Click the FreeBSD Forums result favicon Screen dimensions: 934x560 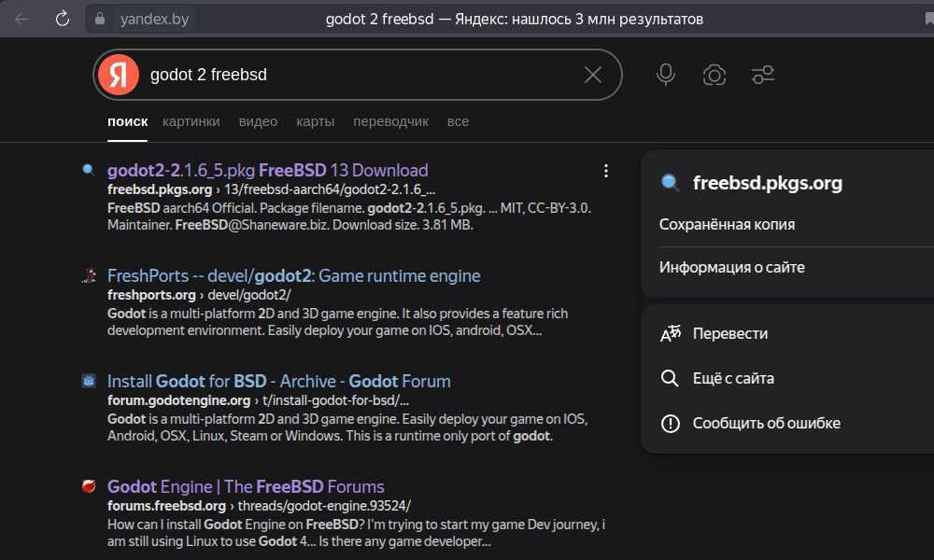point(88,486)
